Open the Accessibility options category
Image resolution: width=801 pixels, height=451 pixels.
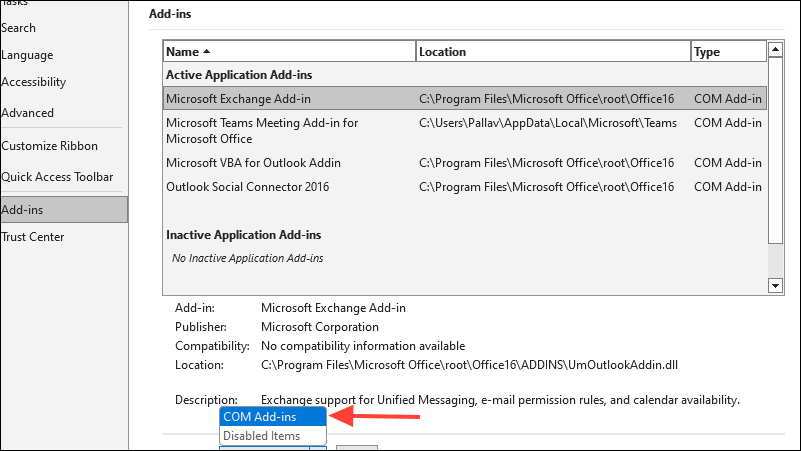tap(34, 82)
